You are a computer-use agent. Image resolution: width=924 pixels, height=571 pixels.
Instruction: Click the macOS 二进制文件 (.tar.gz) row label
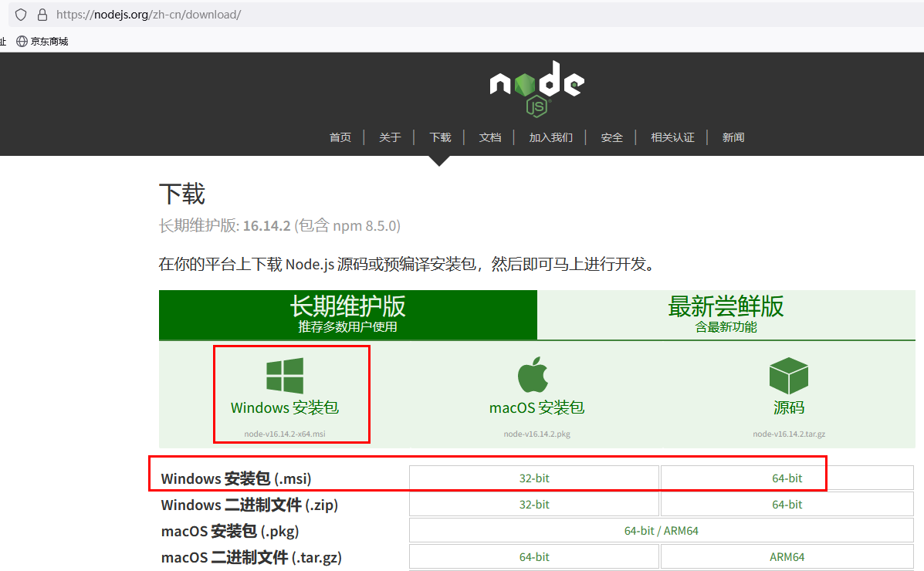tap(251, 557)
